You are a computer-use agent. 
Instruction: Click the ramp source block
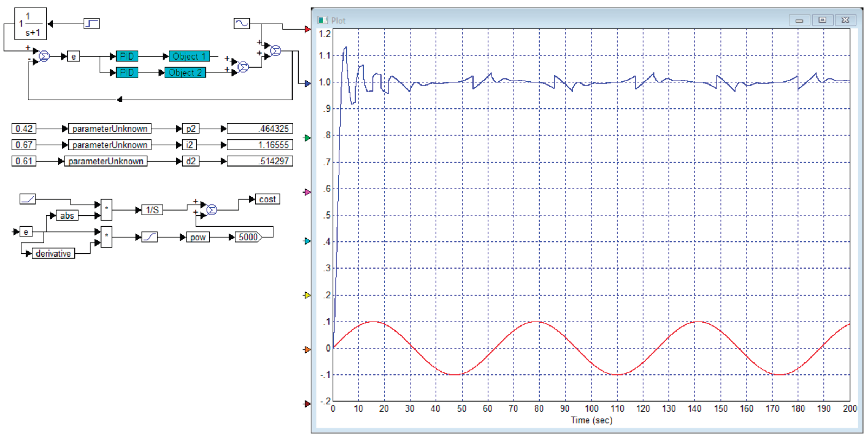click(28, 199)
